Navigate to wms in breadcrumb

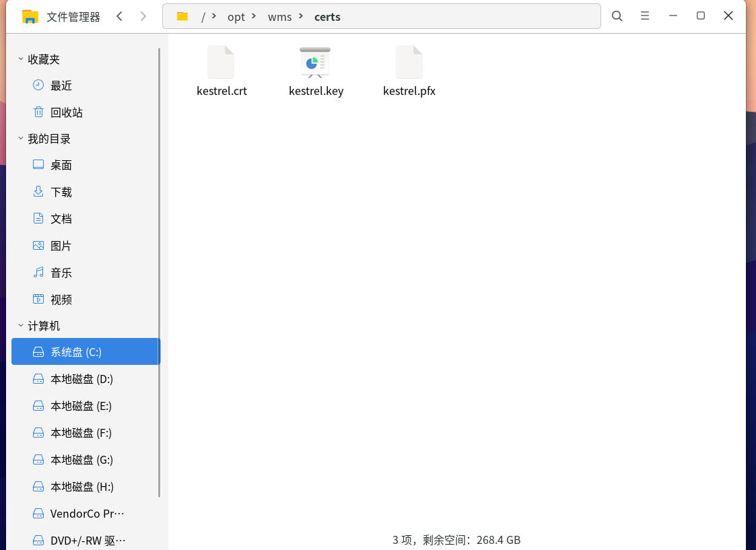[279, 17]
